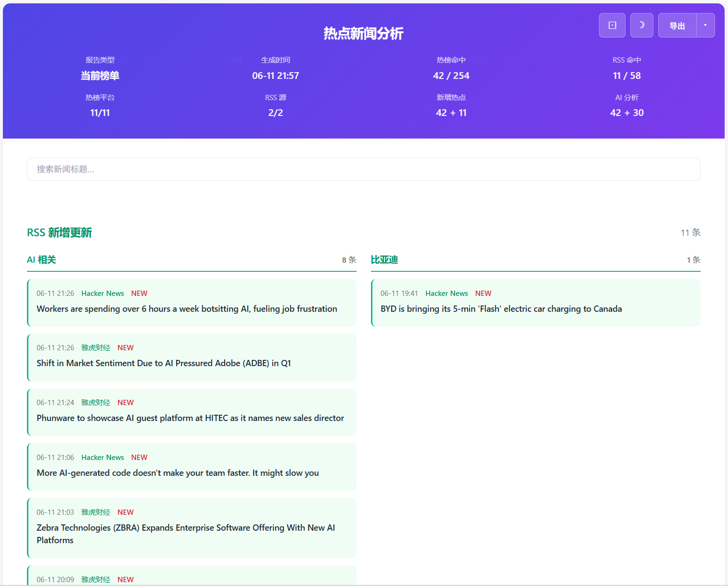Click the 42 / 254 hot list hits value
The image size is (728, 586).
click(x=451, y=76)
